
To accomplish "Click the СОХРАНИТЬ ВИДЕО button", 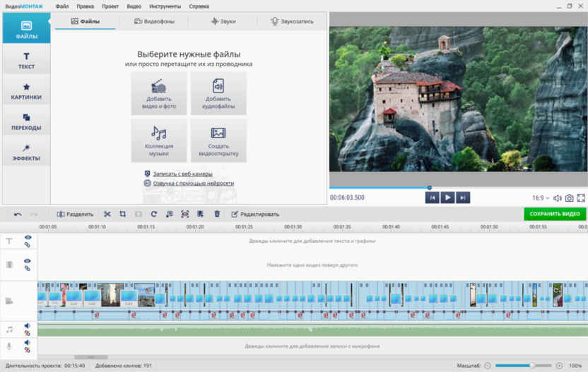I will click(555, 214).
